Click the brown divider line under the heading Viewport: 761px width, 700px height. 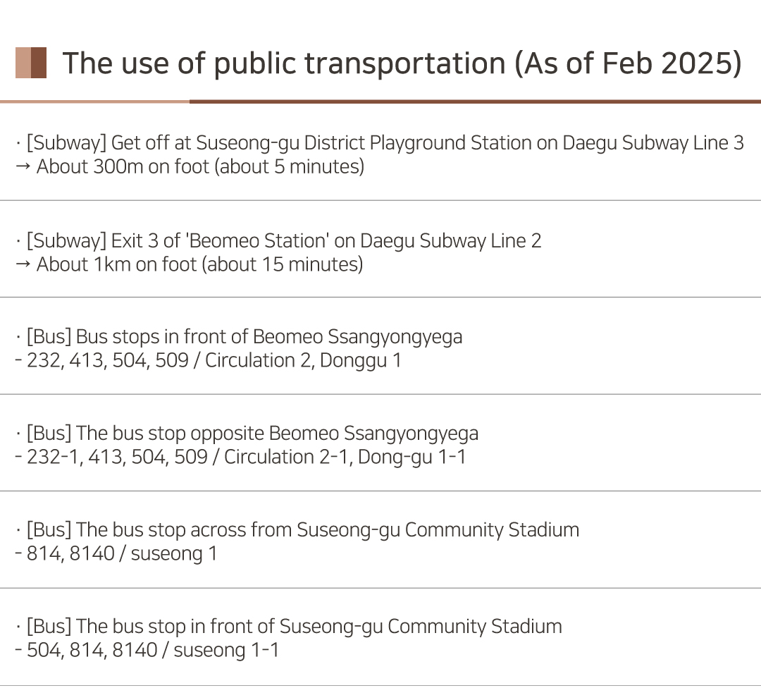tap(380, 102)
